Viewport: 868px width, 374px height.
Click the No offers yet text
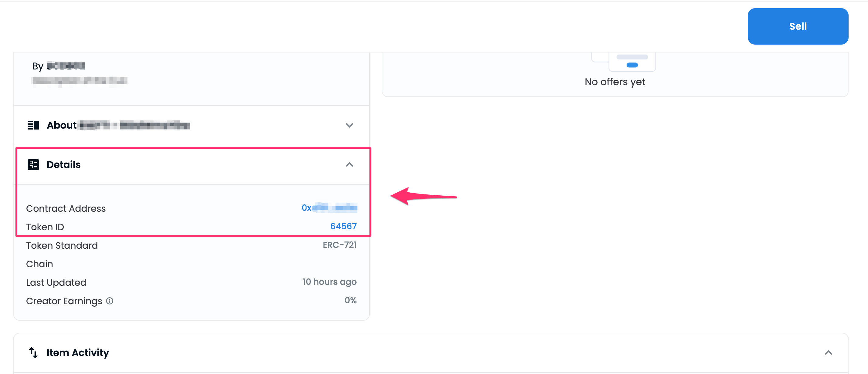click(615, 82)
